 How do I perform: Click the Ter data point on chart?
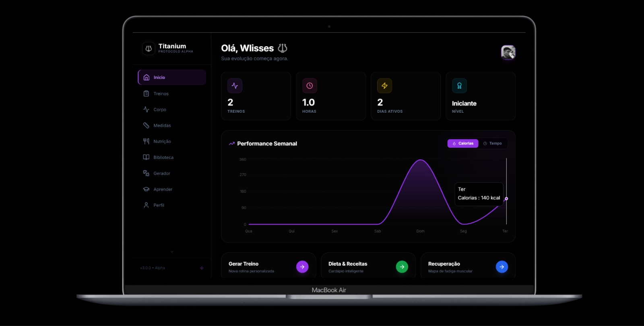(x=506, y=198)
